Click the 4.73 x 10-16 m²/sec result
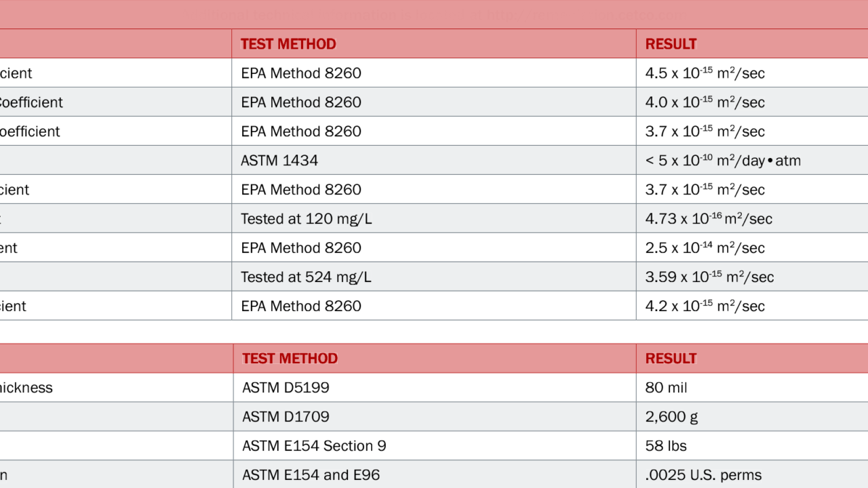 point(709,219)
